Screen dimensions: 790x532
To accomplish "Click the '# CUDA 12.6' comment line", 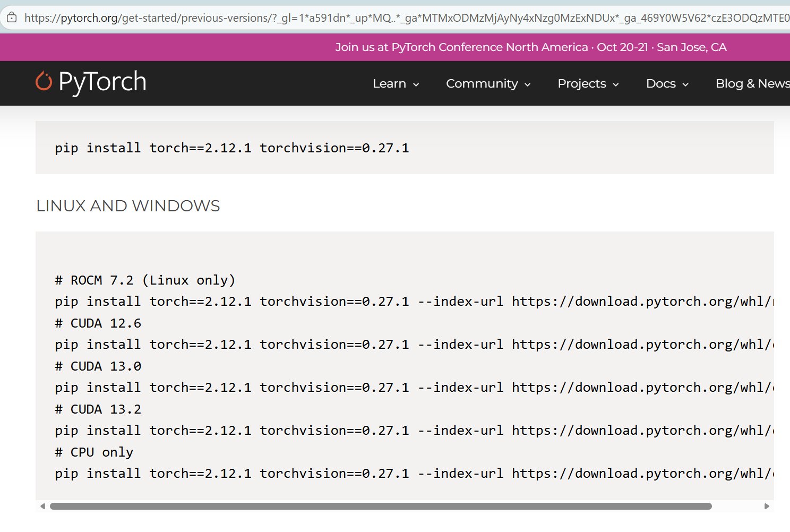I will click(98, 323).
